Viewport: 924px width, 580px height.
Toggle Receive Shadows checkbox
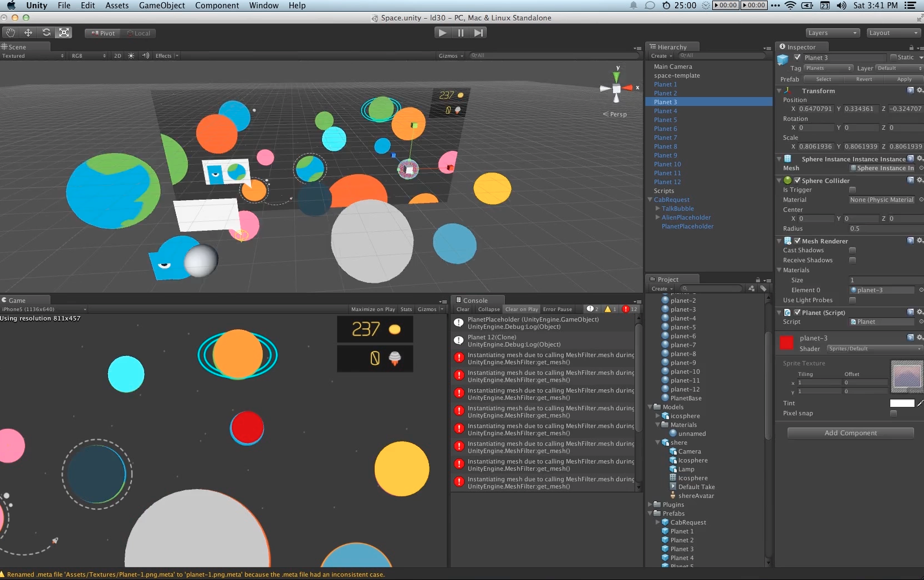pos(852,260)
